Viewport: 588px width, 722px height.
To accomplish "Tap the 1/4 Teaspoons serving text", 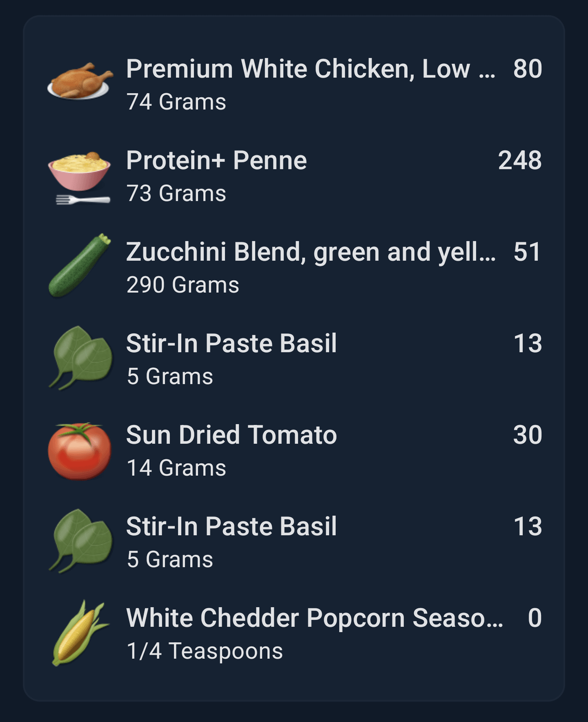I will click(x=205, y=651).
